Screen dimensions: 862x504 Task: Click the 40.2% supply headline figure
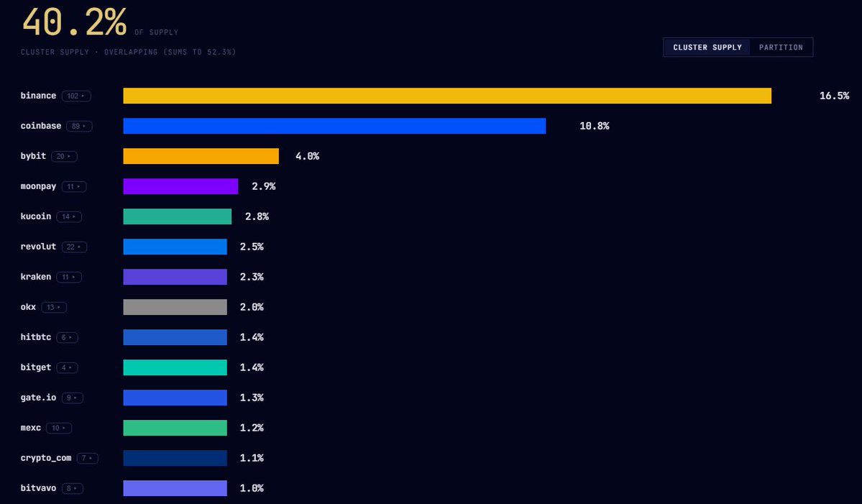(74, 22)
